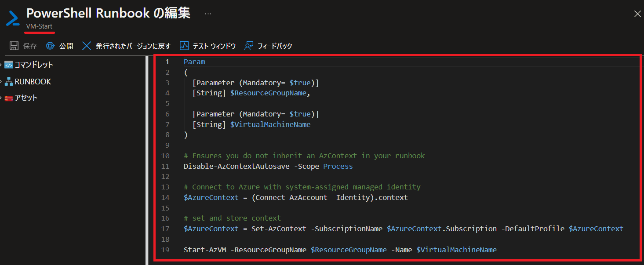The image size is (644, 265).
Task: Click the 保存 button label
Action: pyautogui.click(x=30, y=46)
